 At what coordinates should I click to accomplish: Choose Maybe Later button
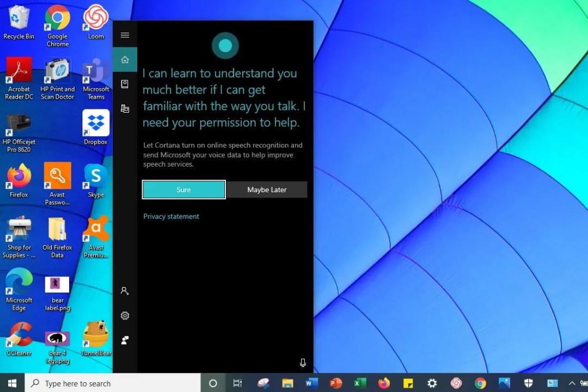coord(267,190)
